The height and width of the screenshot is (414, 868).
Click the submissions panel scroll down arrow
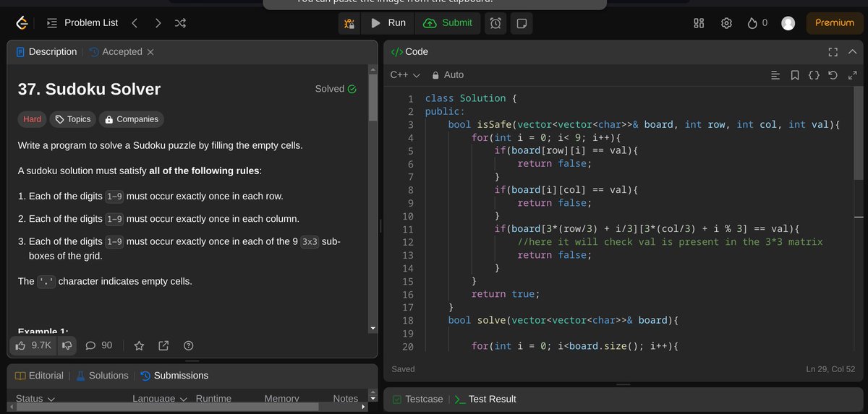[373, 397]
